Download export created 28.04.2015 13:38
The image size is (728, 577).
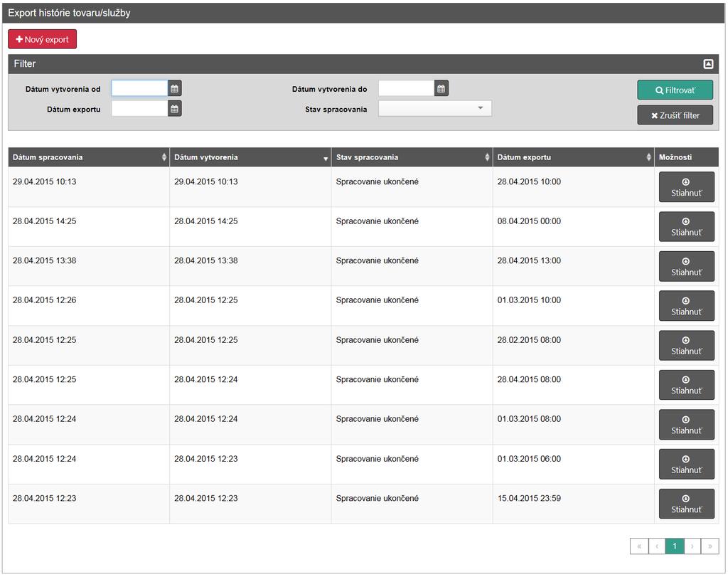[x=686, y=267]
